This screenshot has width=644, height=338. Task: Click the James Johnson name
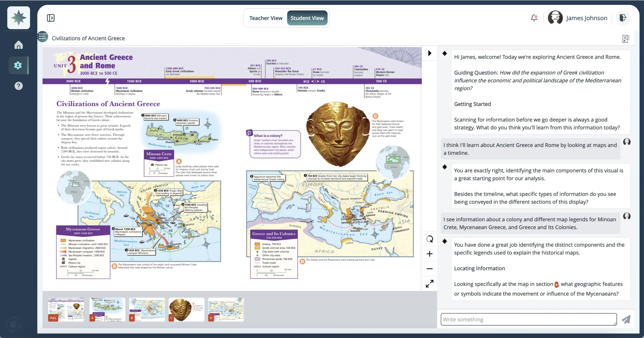(587, 18)
